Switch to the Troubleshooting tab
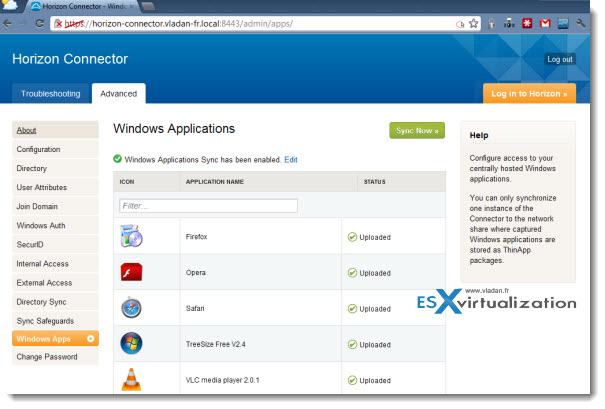 tap(50, 94)
